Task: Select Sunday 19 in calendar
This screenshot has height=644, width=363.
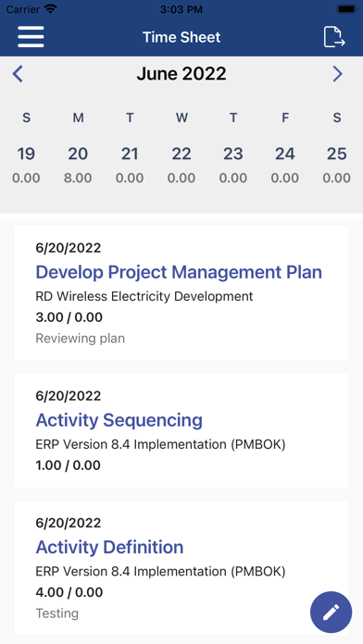Action: tap(26, 165)
